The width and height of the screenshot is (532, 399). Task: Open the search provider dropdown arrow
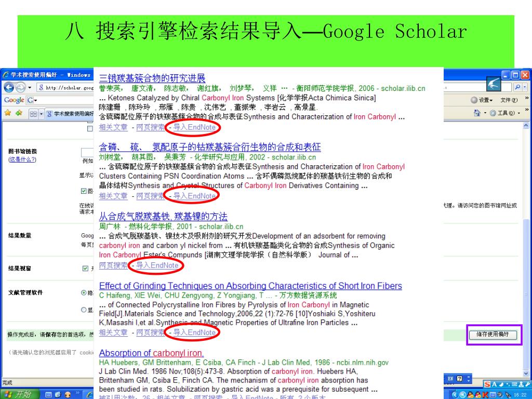525,87
